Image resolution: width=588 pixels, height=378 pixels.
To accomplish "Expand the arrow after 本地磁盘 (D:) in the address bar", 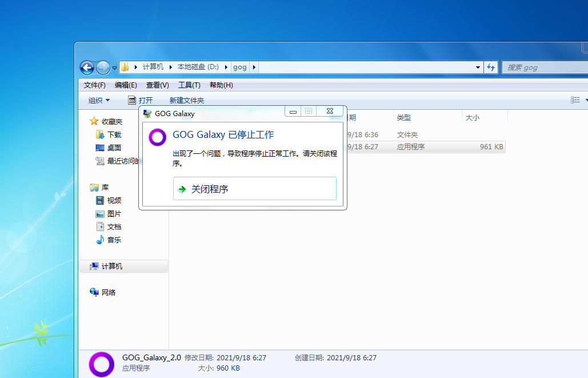I will [x=226, y=67].
